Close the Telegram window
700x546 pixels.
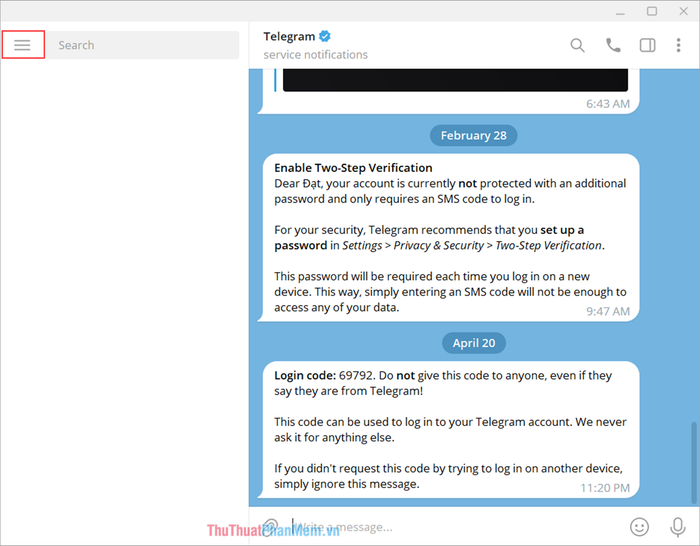683,11
